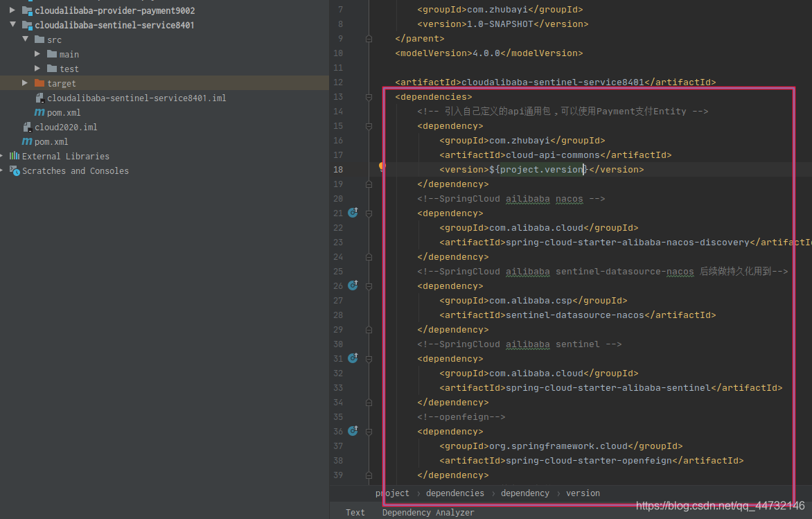Click the cloudalibaba-provider-payment9002 module icon

[x=28, y=10]
